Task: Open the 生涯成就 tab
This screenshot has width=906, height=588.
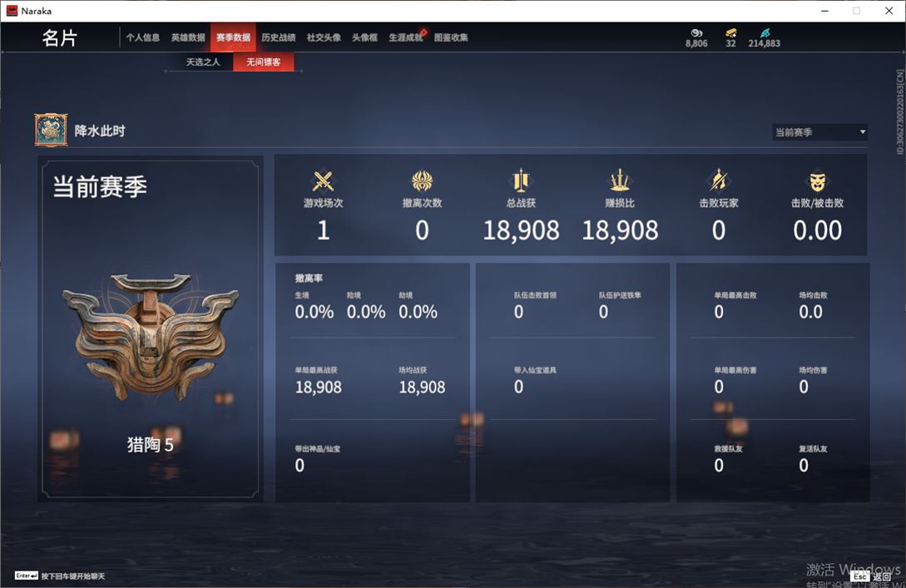Action: click(406, 37)
